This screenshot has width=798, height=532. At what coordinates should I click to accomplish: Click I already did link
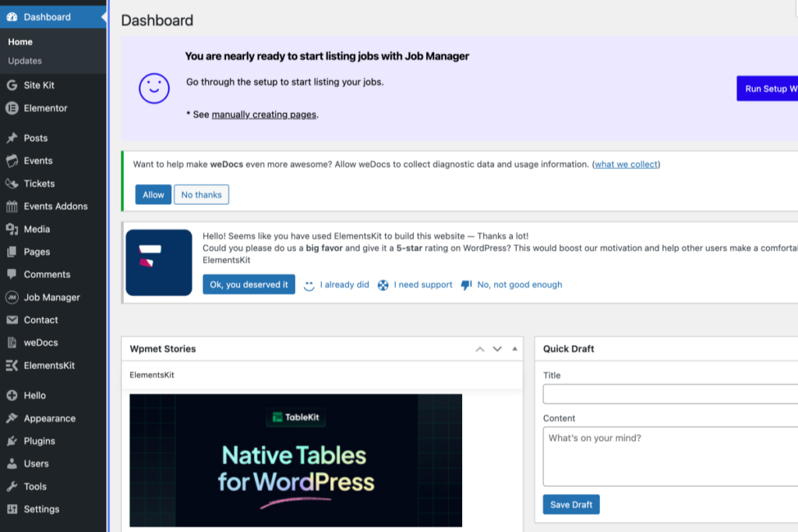point(344,285)
